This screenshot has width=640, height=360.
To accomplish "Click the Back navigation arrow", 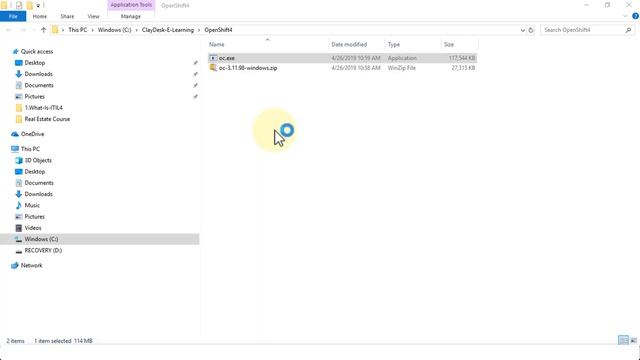I will [x=9, y=30].
